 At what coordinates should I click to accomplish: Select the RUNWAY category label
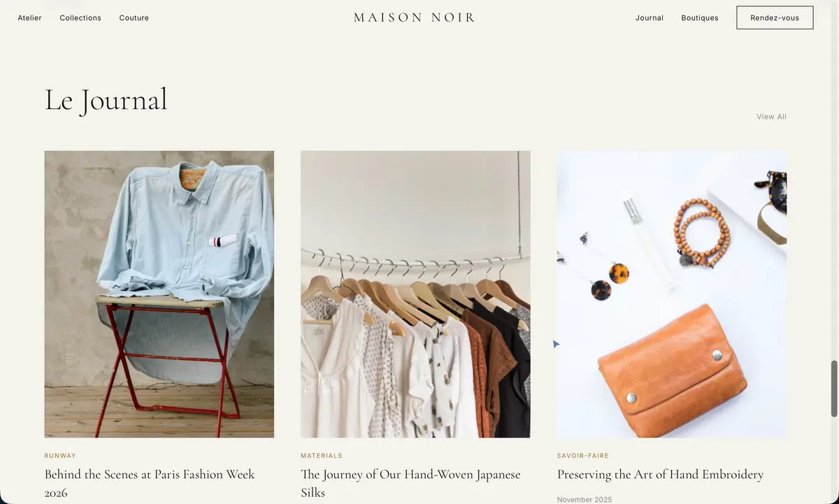click(60, 456)
